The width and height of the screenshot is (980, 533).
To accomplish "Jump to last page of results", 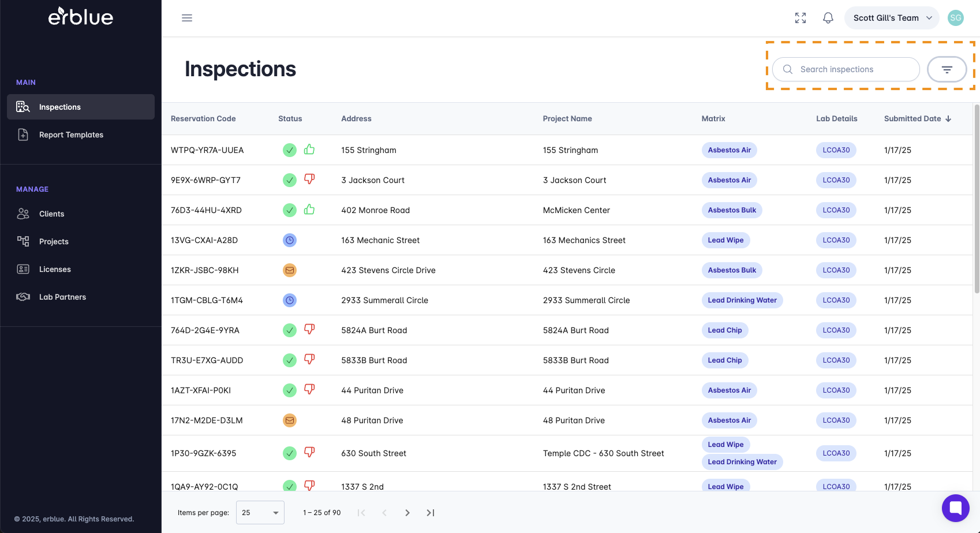I will coord(431,513).
